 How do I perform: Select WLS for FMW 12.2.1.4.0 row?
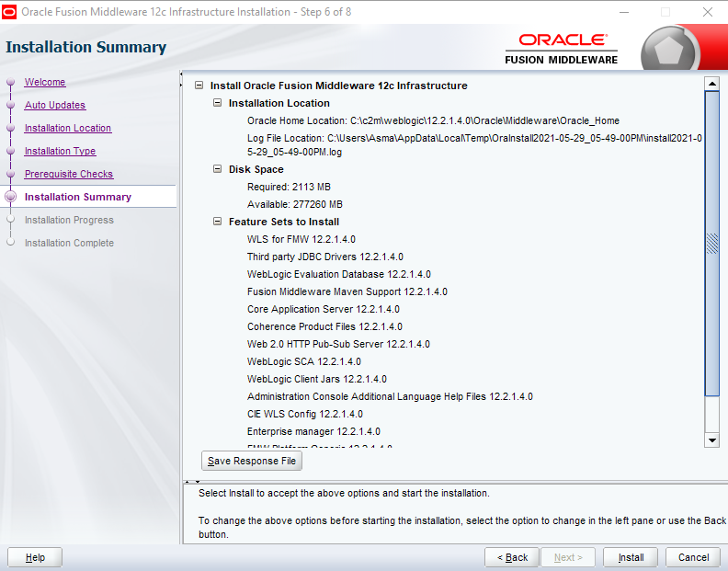301,239
